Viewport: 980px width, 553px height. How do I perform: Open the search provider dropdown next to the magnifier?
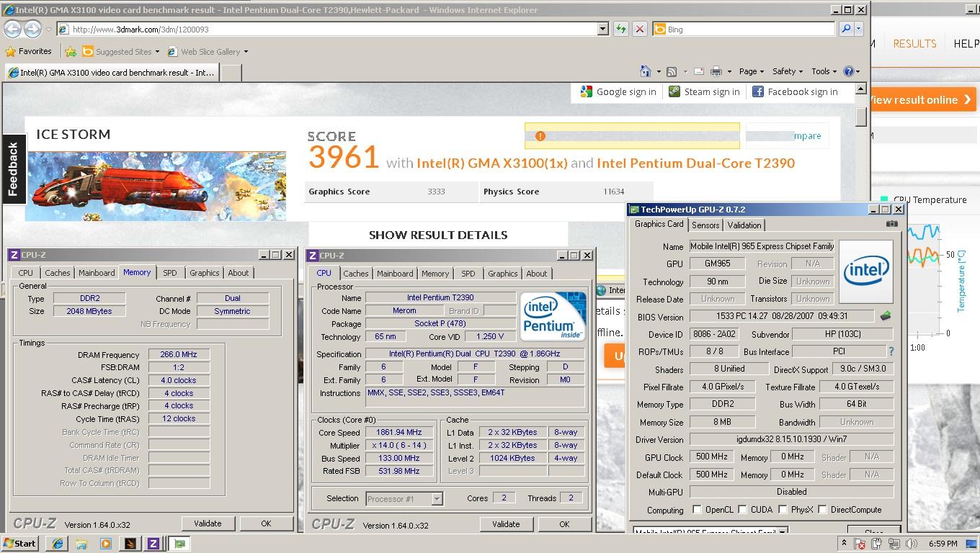[858, 29]
